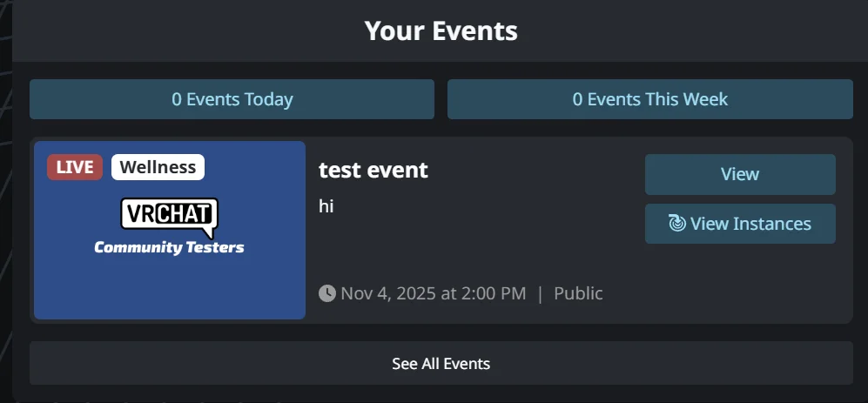Open the test event title
Screen dimensions: 868x403
click(x=373, y=170)
